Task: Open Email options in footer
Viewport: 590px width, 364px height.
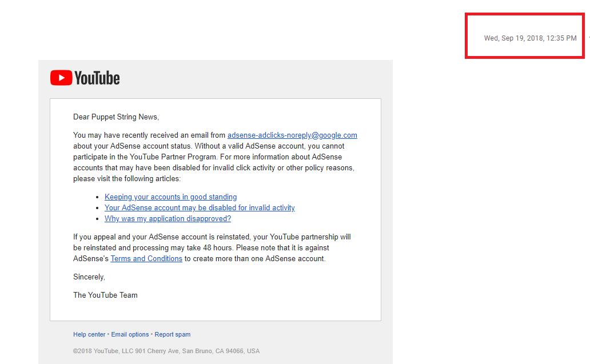Action: (x=130, y=334)
